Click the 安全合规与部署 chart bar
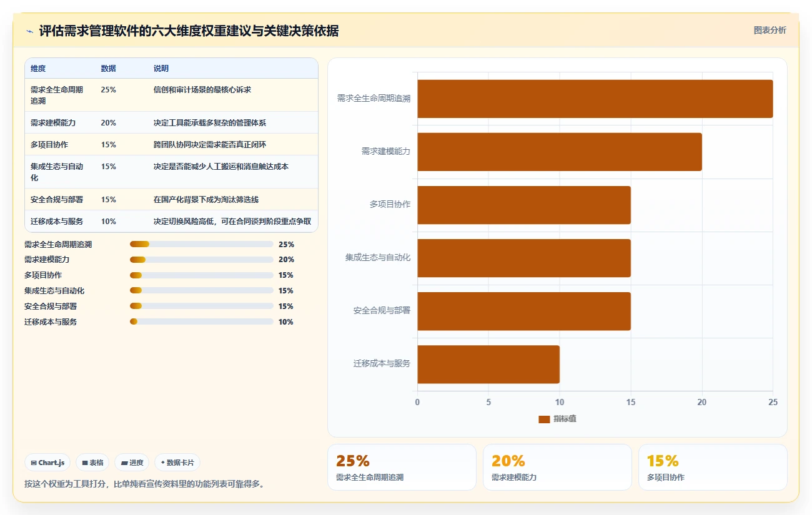812x515 pixels. (524, 311)
